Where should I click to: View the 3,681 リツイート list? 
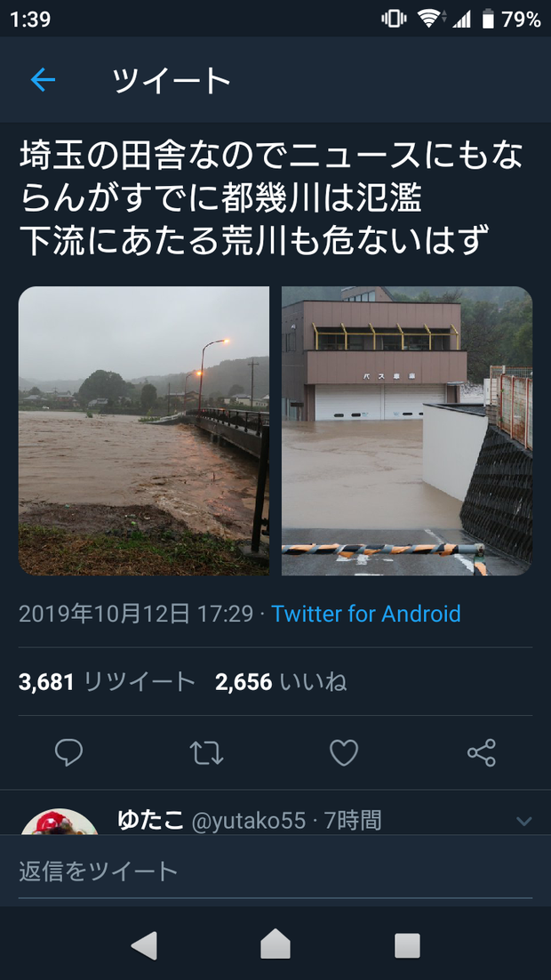(107, 682)
